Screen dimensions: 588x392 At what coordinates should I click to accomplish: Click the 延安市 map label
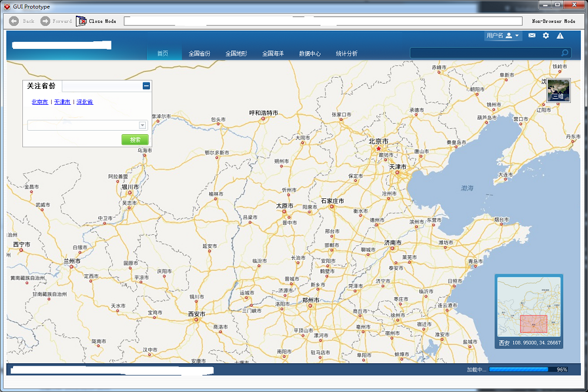click(210, 246)
